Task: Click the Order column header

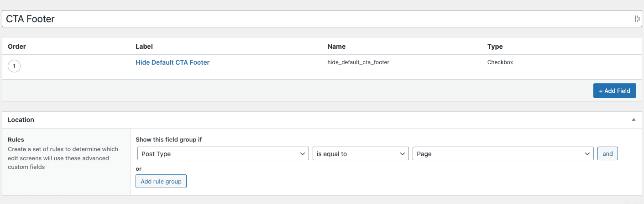Action: tap(17, 46)
